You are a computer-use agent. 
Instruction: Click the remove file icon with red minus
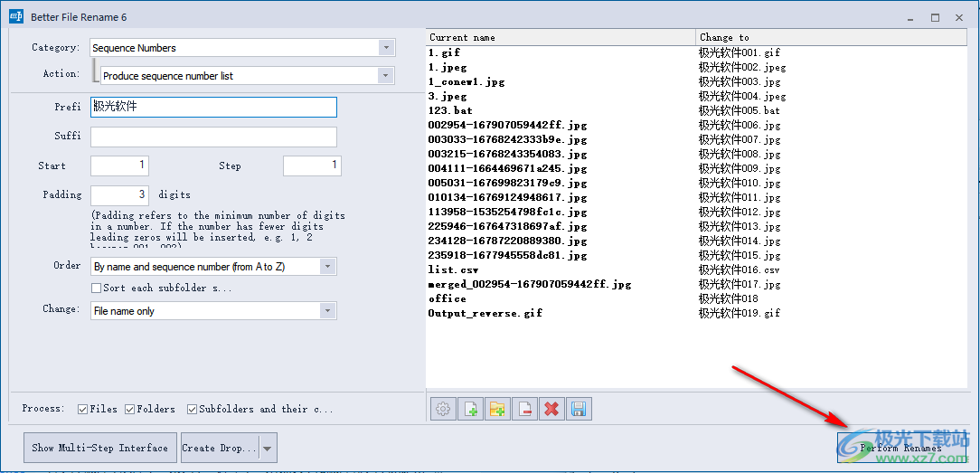525,410
